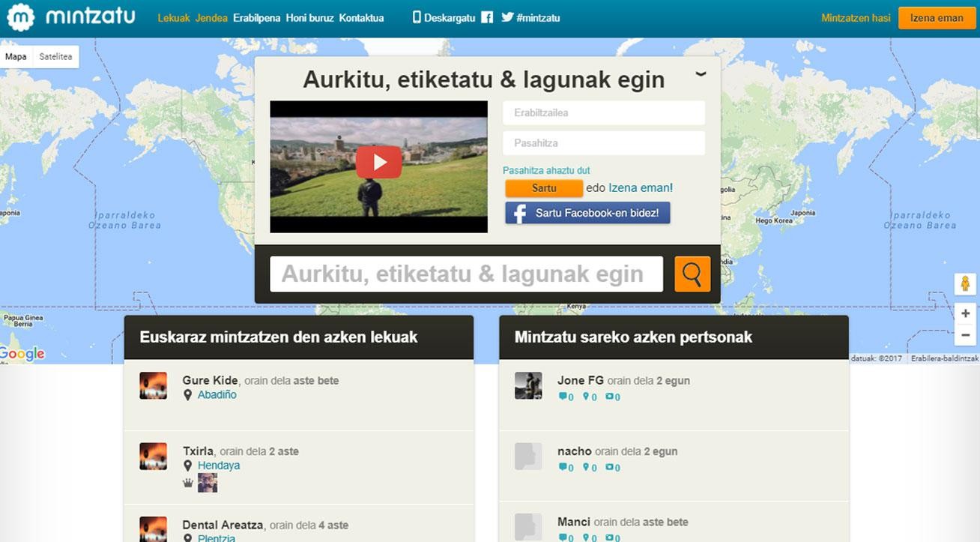The width and height of the screenshot is (980, 542).
Task: Focus the large search text box
Action: coord(466,274)
